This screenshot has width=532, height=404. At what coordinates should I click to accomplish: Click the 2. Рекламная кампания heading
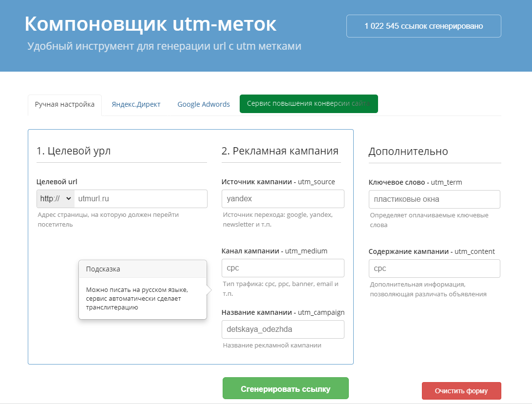280,151
